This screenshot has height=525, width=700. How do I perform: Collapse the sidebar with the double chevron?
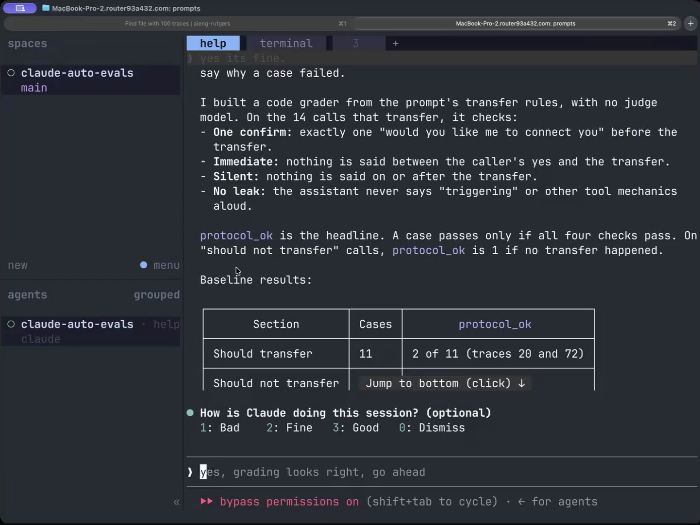(176, 502)
